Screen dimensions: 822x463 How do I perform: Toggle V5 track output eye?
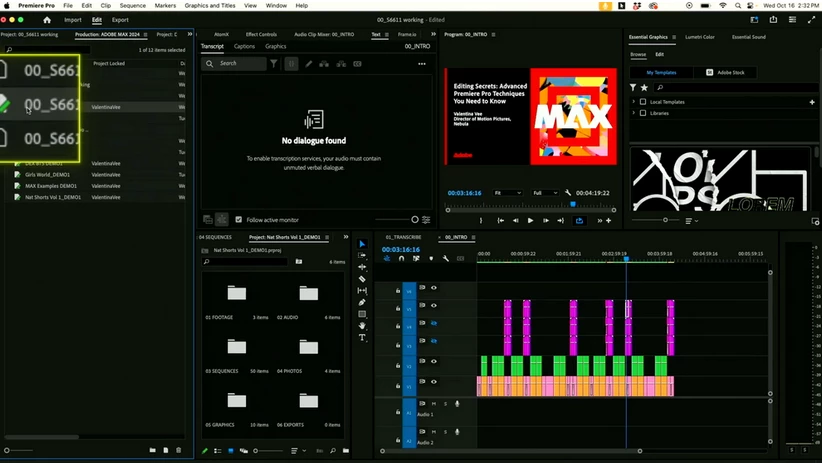click(434, 305)
